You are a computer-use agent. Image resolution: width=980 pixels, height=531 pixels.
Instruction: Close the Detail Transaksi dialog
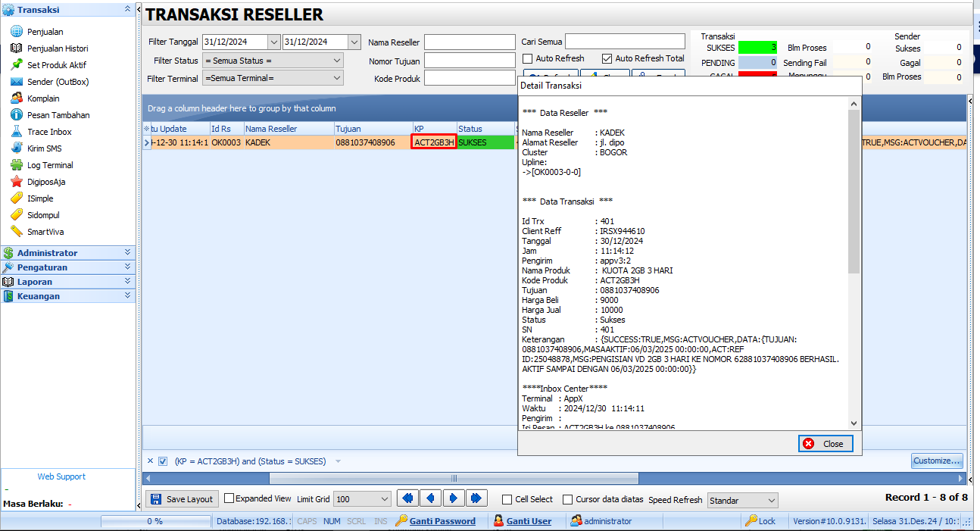(x=825, y=443)
